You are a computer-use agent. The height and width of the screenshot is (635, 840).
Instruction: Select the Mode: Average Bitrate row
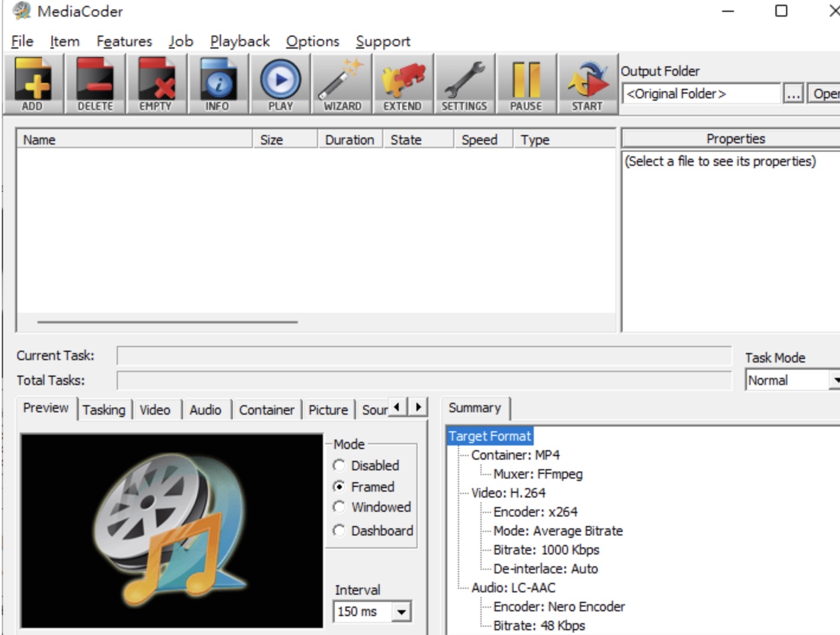pyautogui.click(x=558, y=531)
